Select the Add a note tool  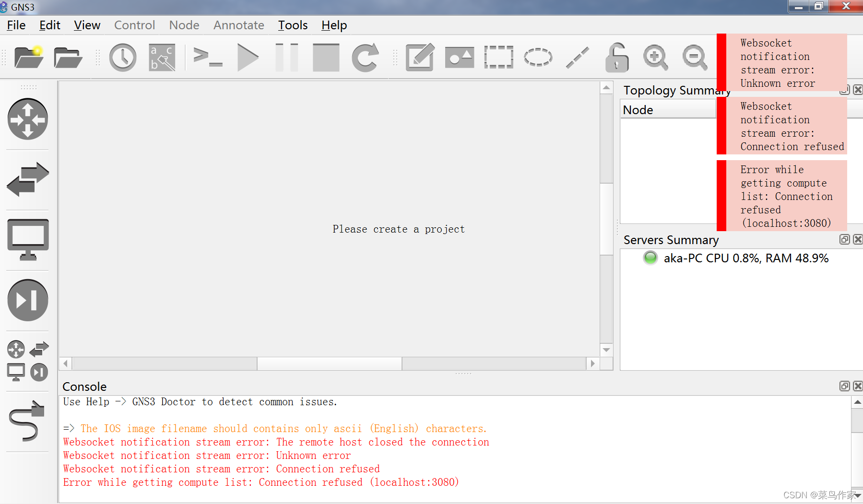(x=420, y=58)
